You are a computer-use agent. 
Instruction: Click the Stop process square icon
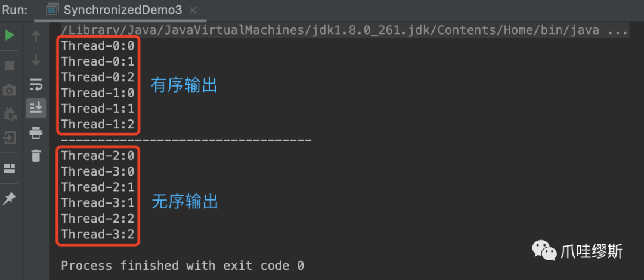pyautogui.click(x=10, y=66)
